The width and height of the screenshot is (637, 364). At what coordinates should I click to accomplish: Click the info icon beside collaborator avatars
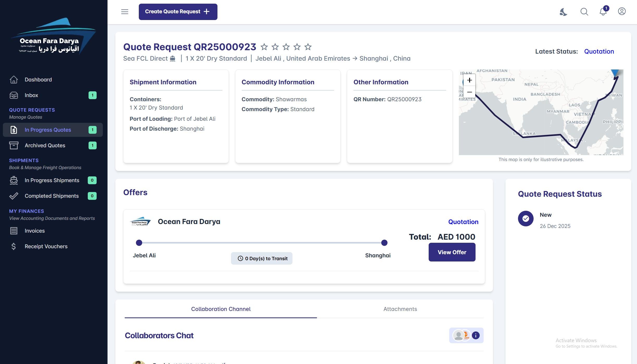[x=476, y=335]
